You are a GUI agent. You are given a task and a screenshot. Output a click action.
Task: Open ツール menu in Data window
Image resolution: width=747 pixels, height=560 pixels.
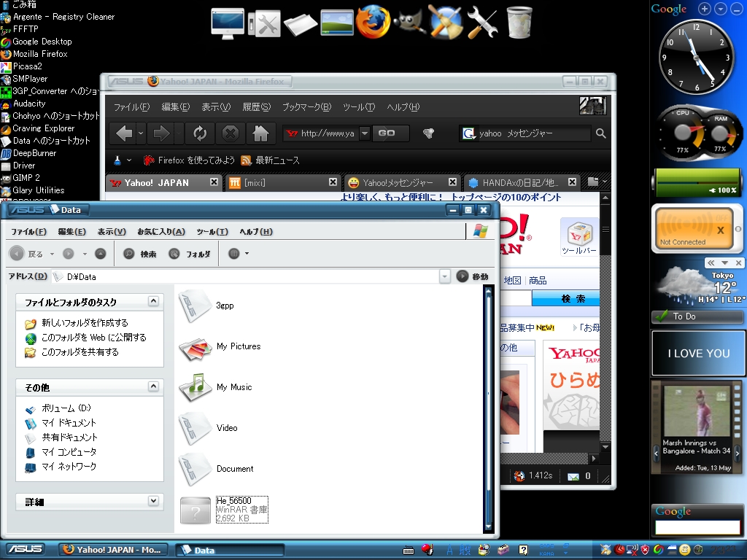point(212,232)
